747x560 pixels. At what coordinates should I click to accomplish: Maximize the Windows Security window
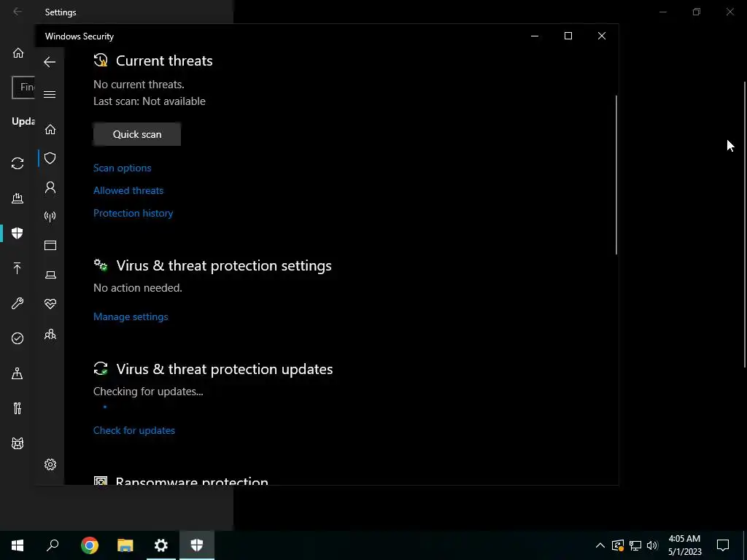point(568,36)
